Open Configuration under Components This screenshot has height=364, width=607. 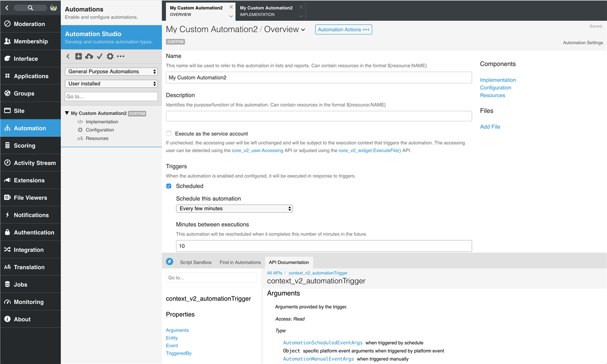coord(496,88)
